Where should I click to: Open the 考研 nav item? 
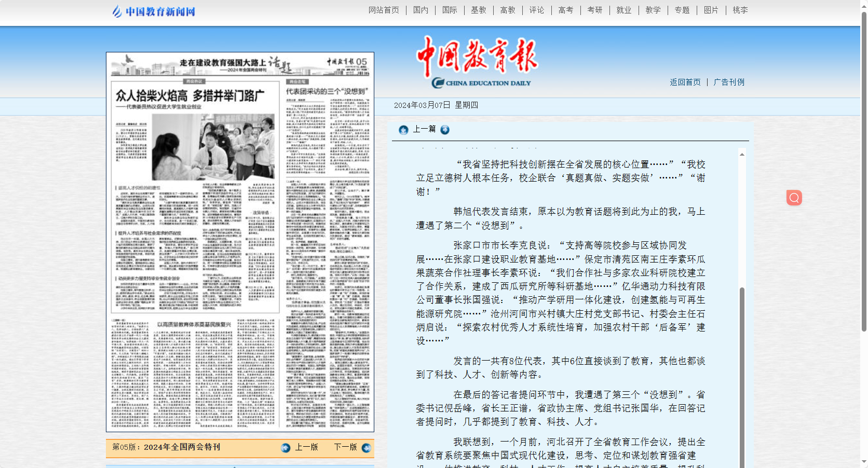coord(595,10)
